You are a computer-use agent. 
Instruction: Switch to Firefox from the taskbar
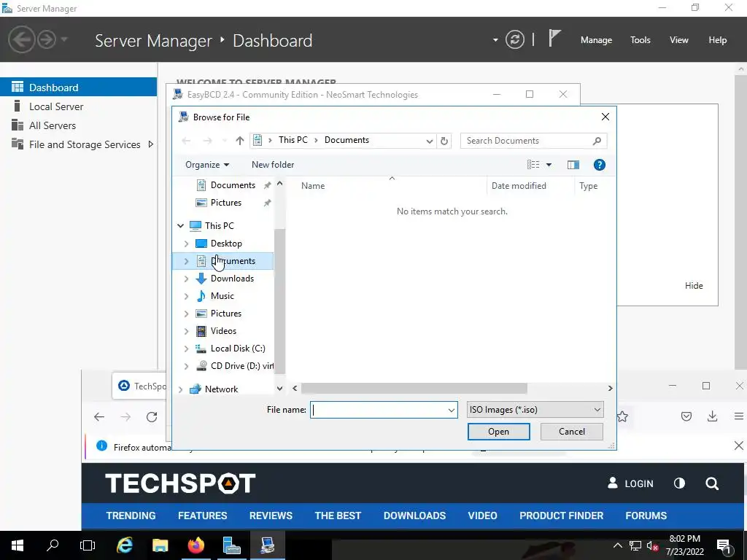coord(196,545)
